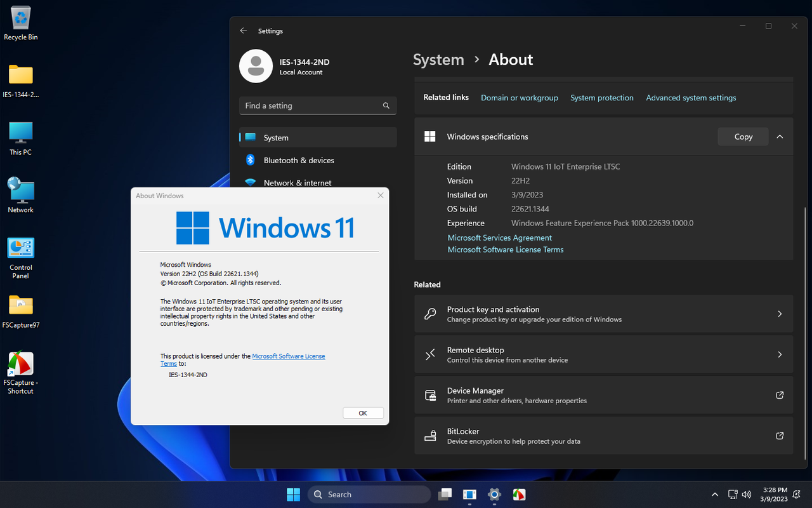Viewport: 812px width, 508px height.
Task: Click the Remote desktop icon
Action: [x=430, y=354]
